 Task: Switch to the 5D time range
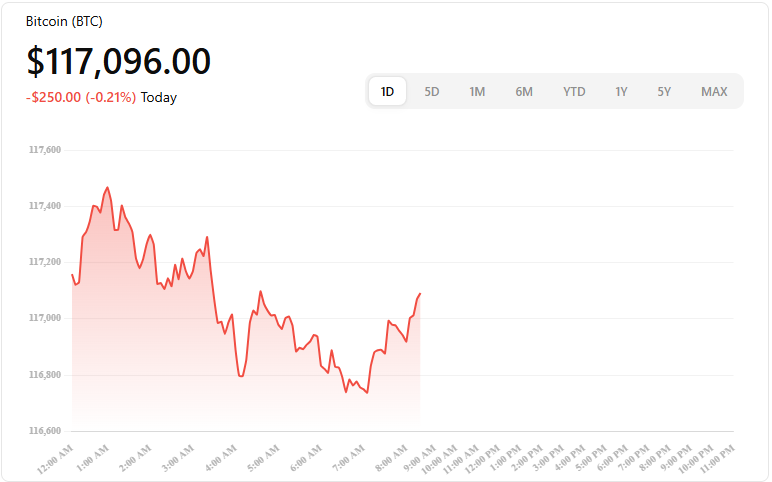pyautogui.click(x=432, y=92)
